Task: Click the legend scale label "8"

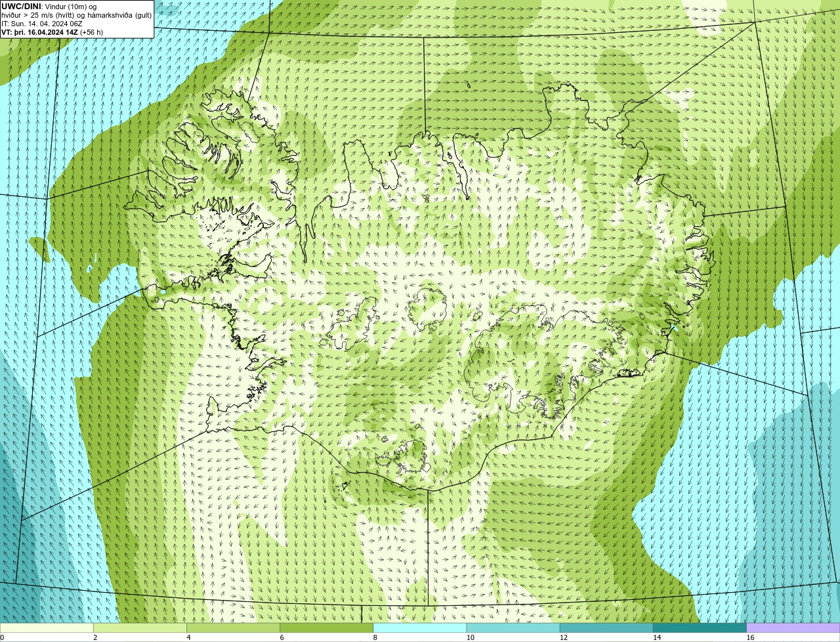Action: click(x=375, y=637)
